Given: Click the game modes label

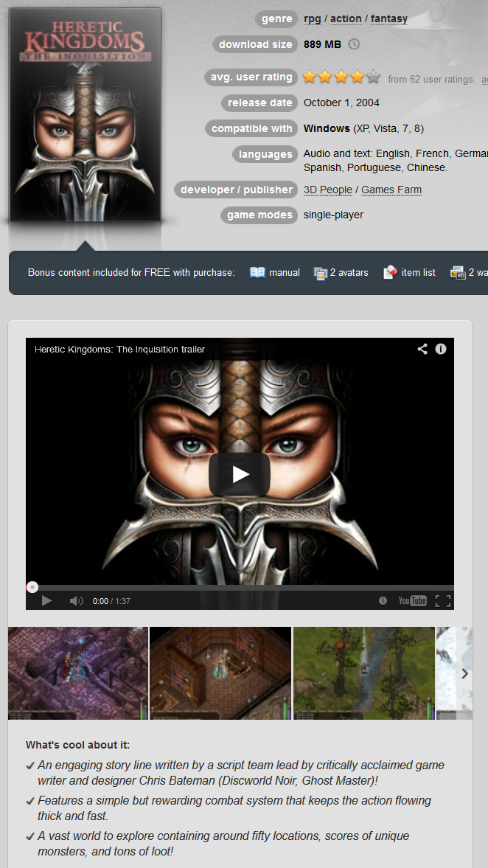Looking at the screenshot, I should pos(259,215).
